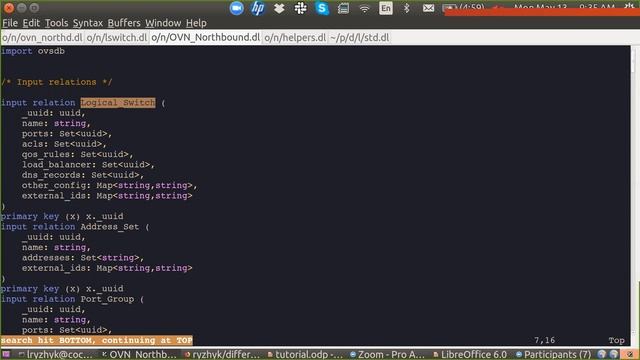Image resolution: width=640 pixels, height=360 pixels.
Task: Click the 'addresses: Set<string>,' line
Action: [x=83, y=258]
